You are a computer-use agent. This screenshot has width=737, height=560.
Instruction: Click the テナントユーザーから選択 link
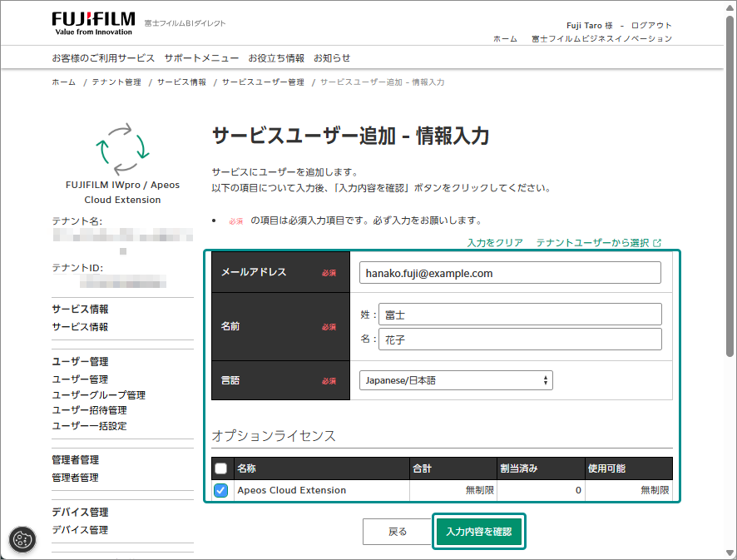coord(592,243)
